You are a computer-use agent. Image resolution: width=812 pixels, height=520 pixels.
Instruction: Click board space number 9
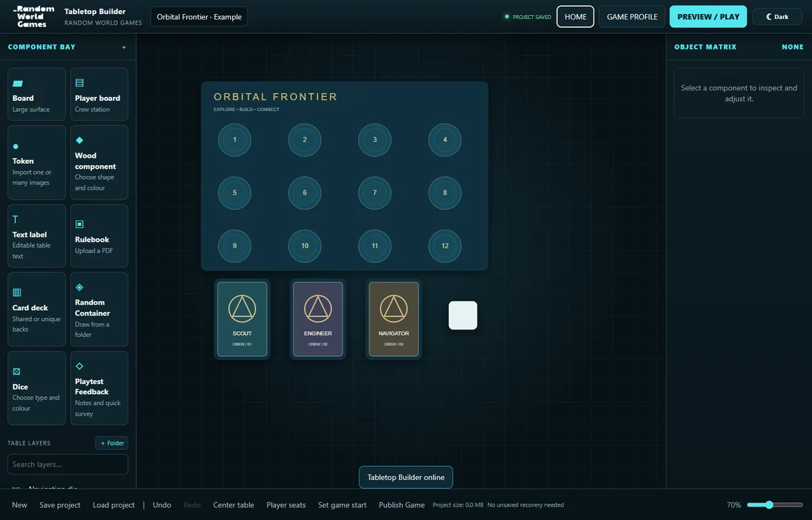(x=235, y=246)
